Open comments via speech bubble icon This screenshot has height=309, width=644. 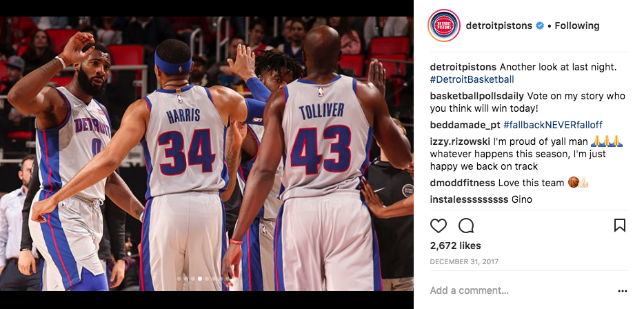coord(466,226)
